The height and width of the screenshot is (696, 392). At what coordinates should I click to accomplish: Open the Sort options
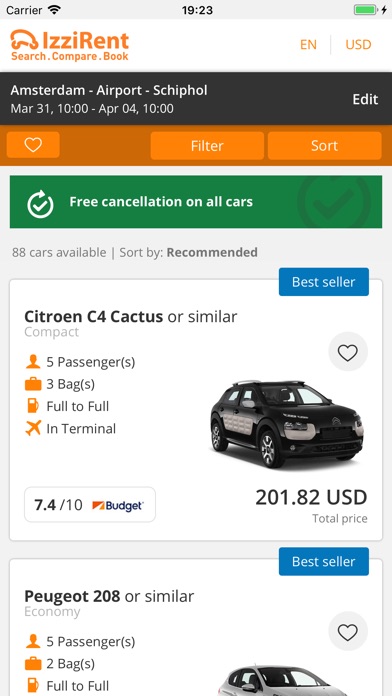tap(325, 146)
